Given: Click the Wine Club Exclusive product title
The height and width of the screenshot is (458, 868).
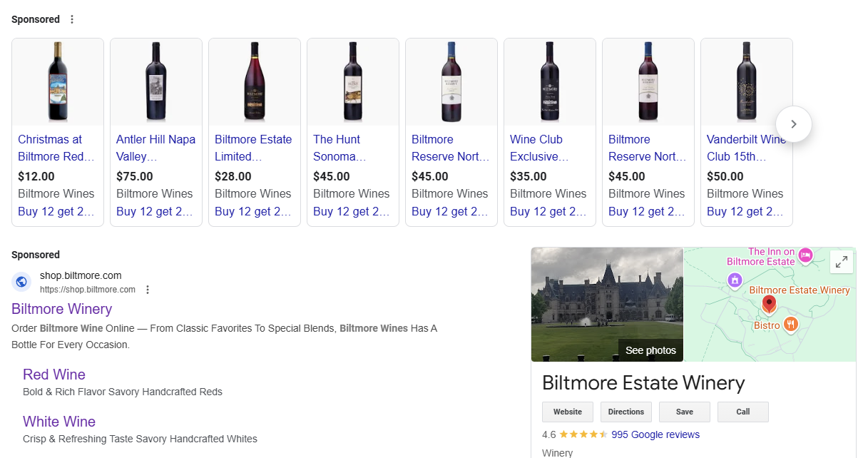Looking at the screenshot, I should coord(539,148).
